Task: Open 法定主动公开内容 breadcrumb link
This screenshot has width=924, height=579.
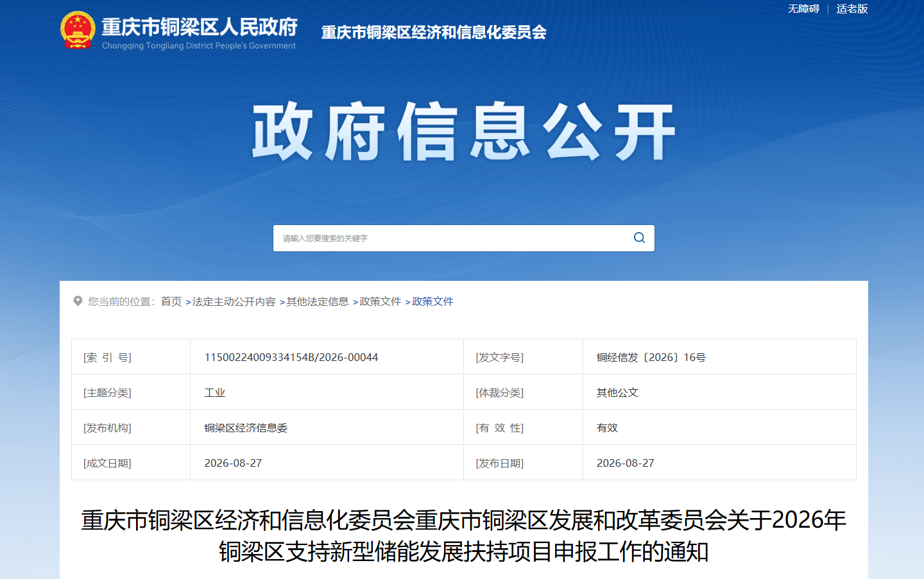Action: pyautogui.click(x=234, y=301)
